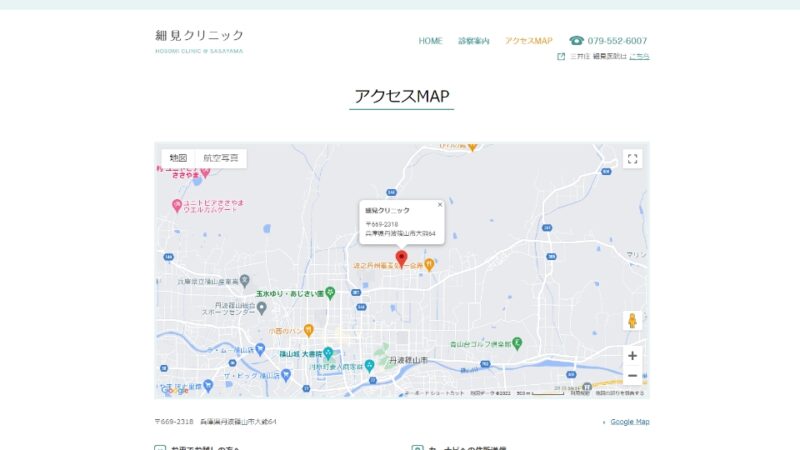The width and height of the screenshot is (800, 450).
Task: Click the アクセスMAP page heading
Action: [x=402, y=96]
